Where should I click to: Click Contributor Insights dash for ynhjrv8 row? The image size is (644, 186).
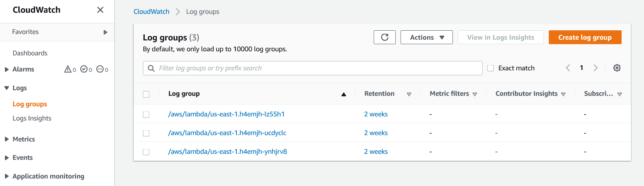click(496, 152)
